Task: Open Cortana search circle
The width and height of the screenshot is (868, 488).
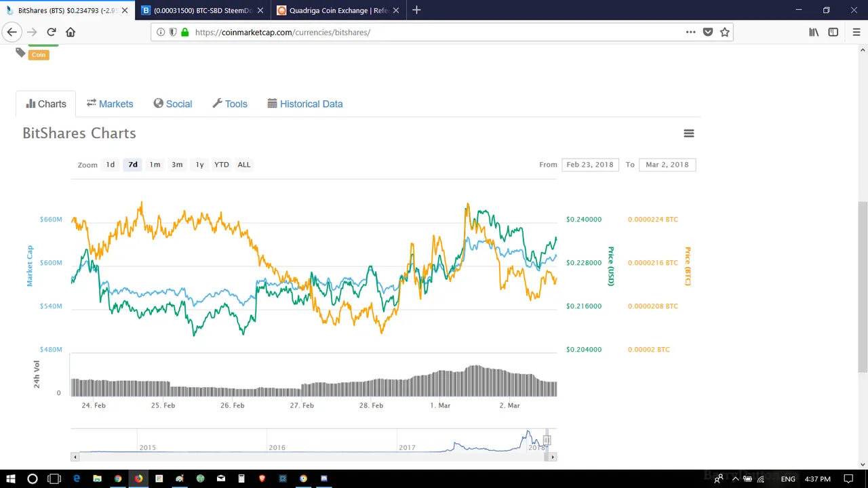Action: tap(32, 479)
